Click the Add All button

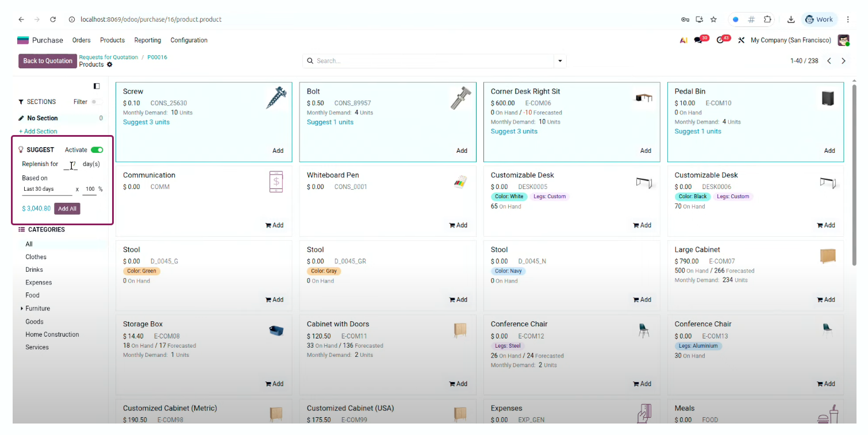pos(67,209)
